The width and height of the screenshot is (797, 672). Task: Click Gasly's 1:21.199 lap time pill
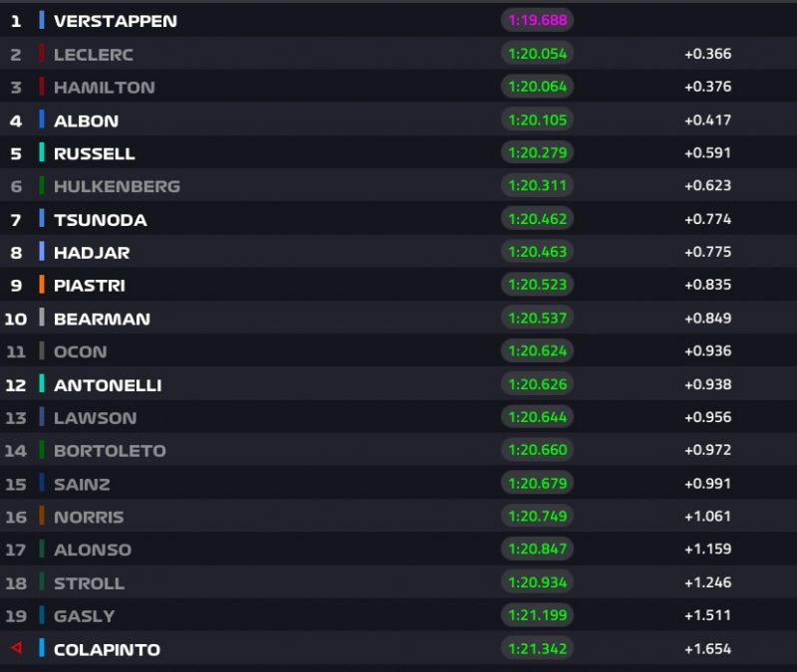point(537,615)
